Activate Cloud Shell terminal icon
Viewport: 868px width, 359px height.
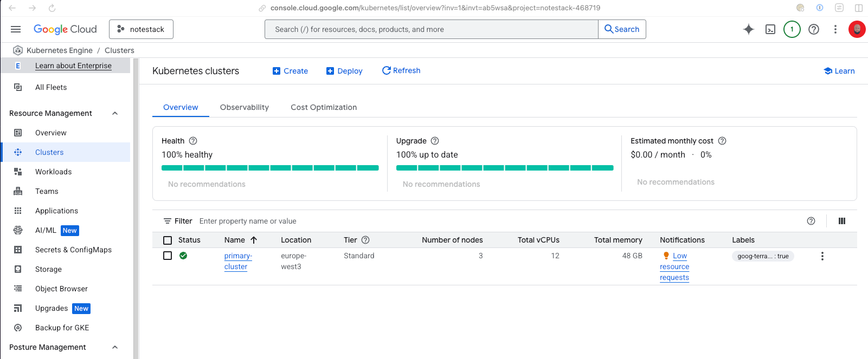(x=770, y=29)
